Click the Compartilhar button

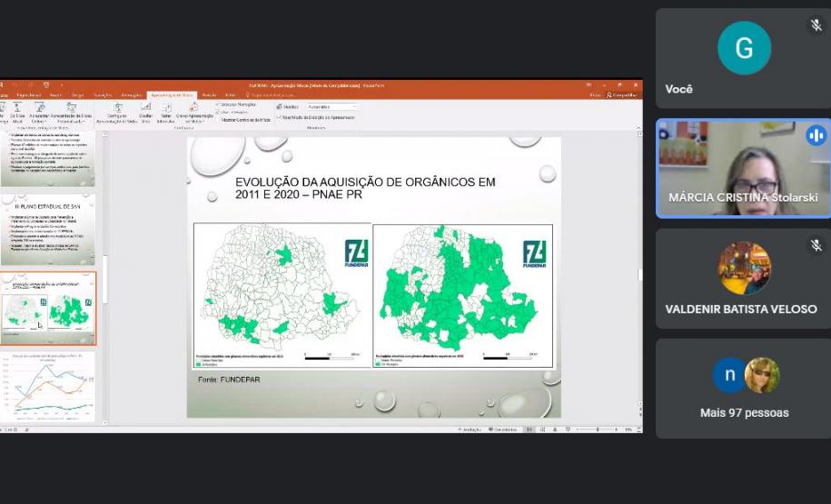[x=623, y=94]
